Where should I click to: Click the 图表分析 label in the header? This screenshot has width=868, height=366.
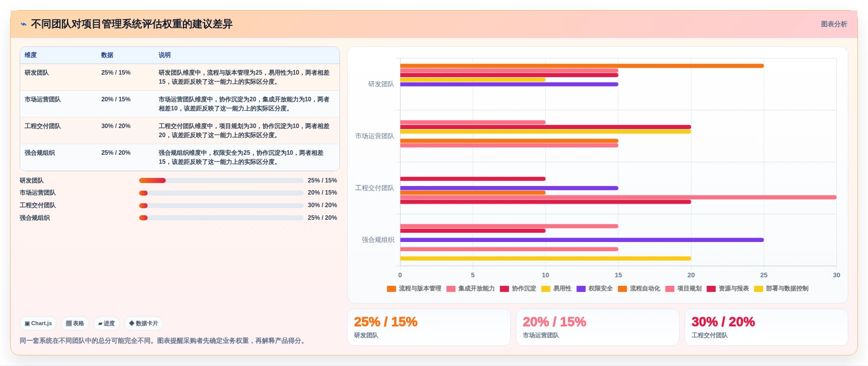pos(834,24)
